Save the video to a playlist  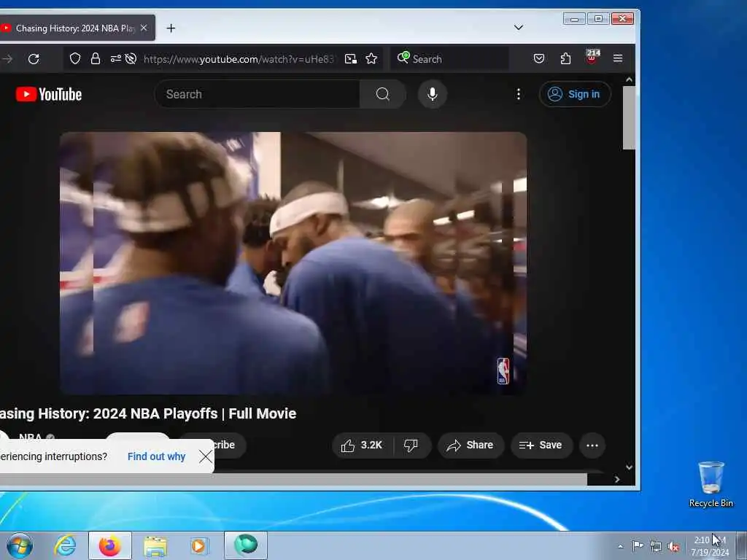[x=541, y=446]
